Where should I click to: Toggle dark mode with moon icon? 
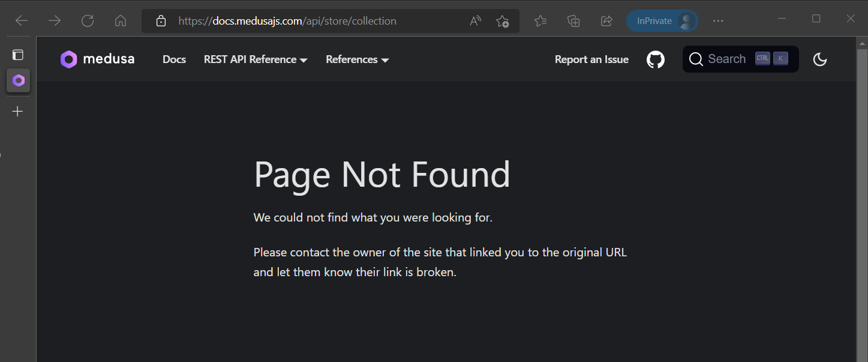click(x=819, y=59)
